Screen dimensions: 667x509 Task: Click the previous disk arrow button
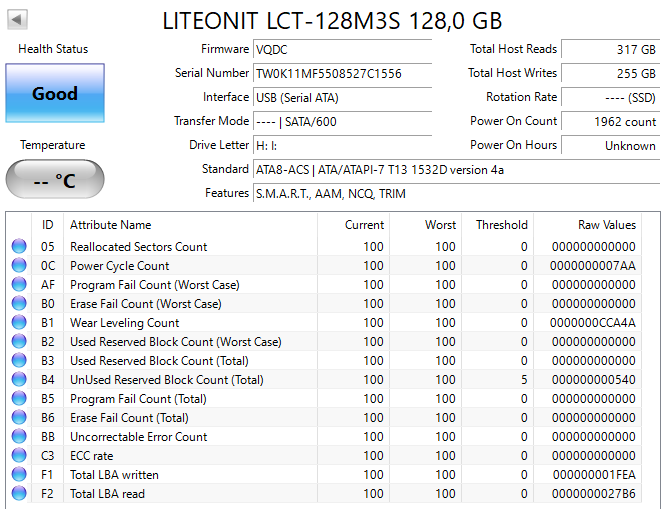(x=18, y=20)
